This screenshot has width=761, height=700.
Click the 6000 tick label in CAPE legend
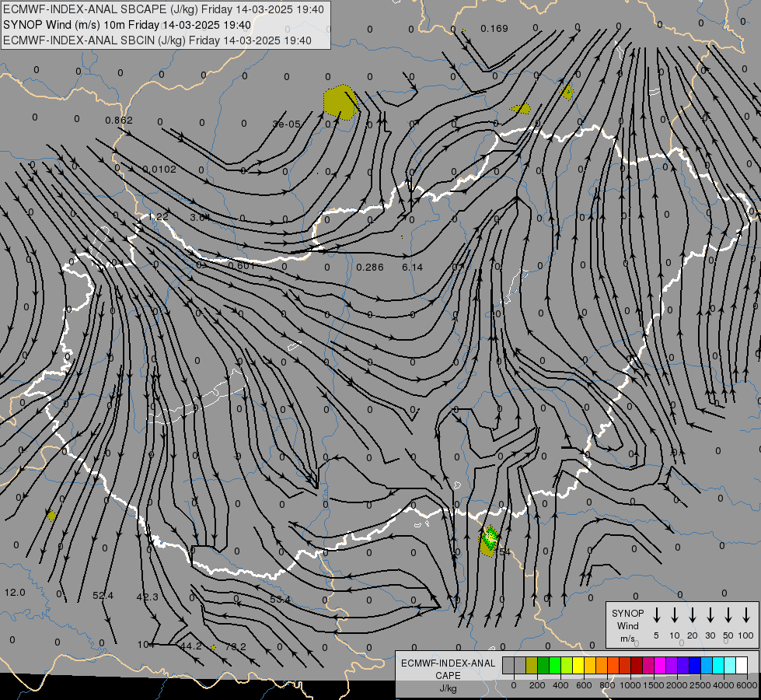747,685
